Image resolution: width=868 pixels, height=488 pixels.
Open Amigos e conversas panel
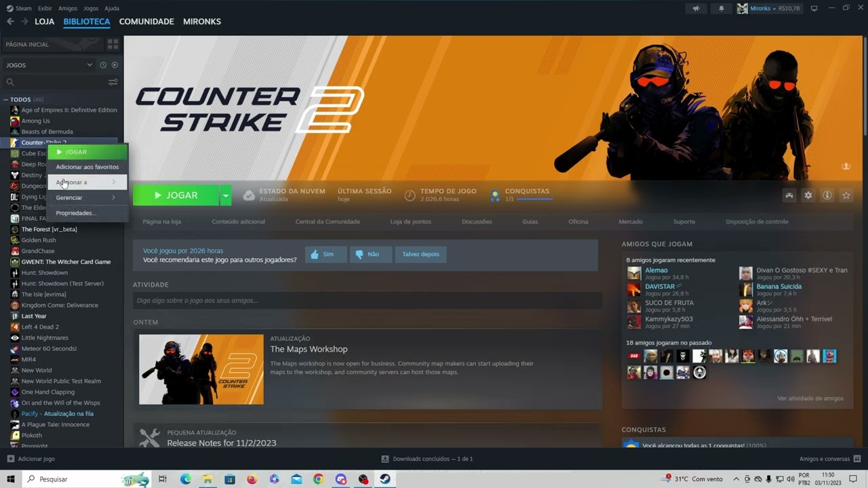pyautogui.click(x=829, y=459)
